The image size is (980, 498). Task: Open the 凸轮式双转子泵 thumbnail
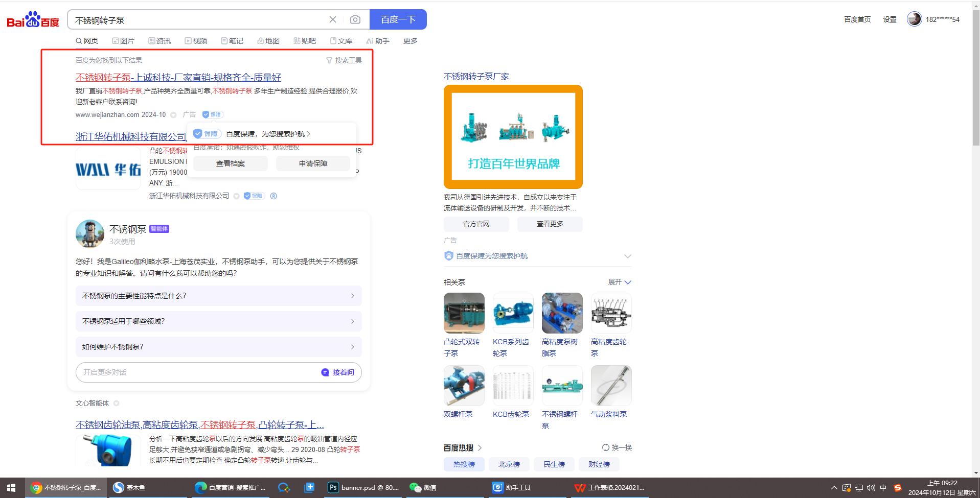(464, 313)
